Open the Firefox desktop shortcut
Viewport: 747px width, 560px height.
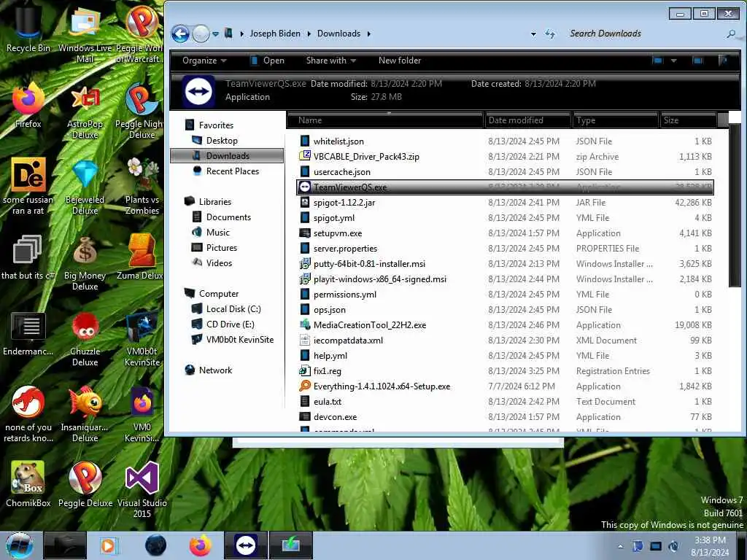[28, 106]
